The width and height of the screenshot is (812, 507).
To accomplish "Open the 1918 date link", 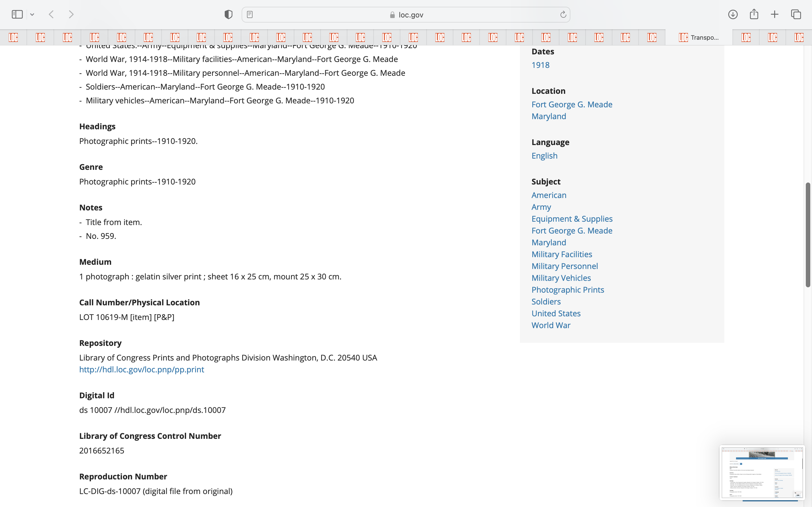I will click(540, 65).
